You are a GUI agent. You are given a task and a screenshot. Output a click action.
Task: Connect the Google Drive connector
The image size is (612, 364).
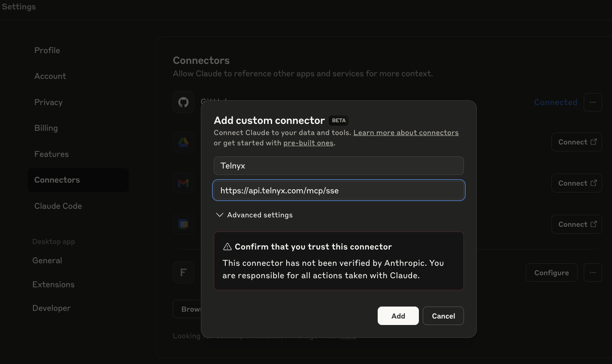[x=576, y=142]
